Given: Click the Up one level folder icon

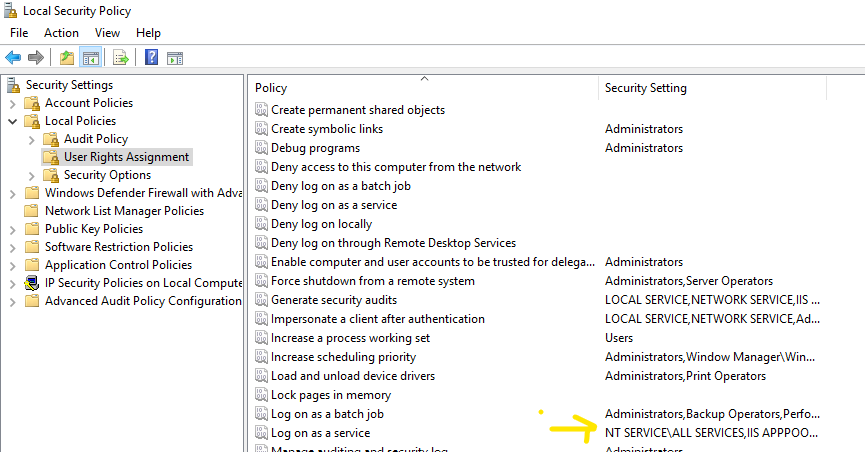Looking at the screenshot, I should 67,57.
